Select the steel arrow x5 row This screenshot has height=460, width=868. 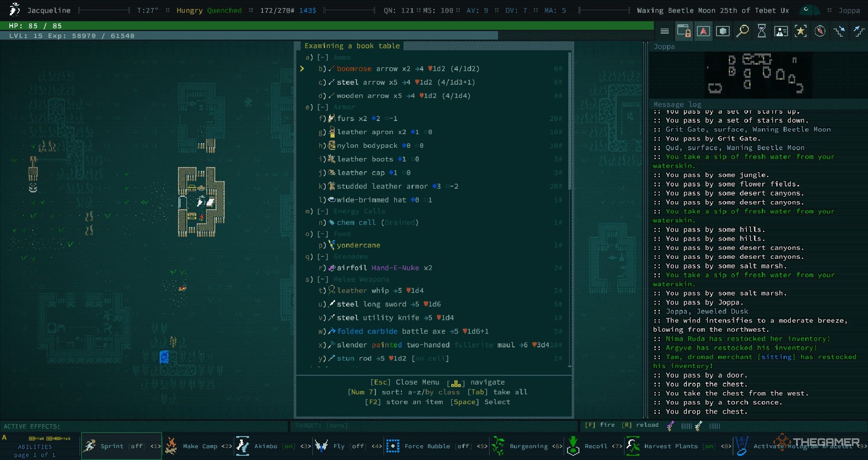point(434,82)
